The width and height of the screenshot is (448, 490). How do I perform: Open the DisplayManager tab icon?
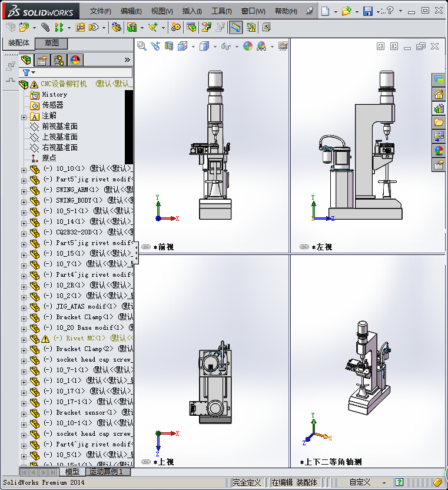pyautogui.click(x=75, y=59)
